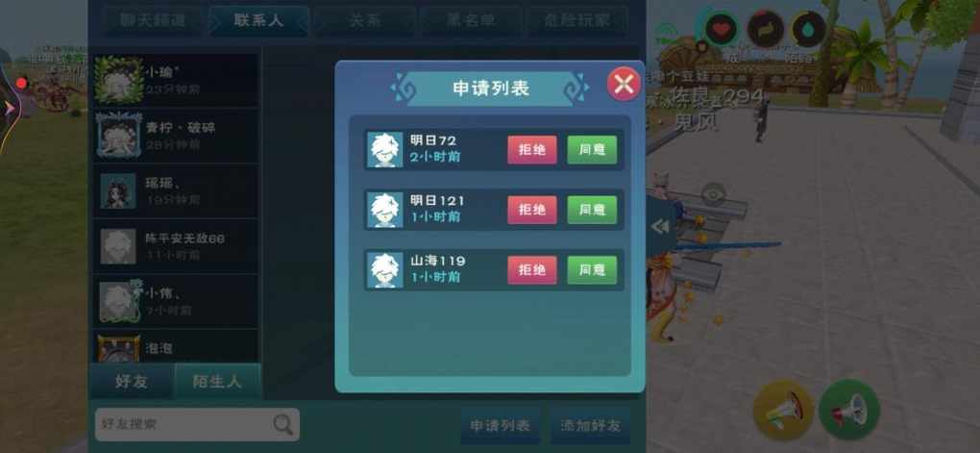Click the magnifier icon in friend search
Image resolution: width=980 pixels, height=453 pixels.
pos(283,425)
